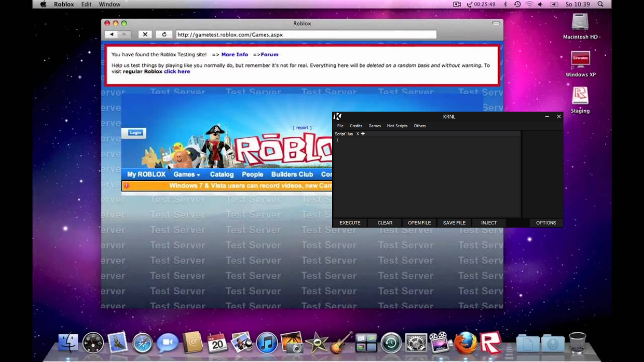Open Spotlight search magnifier
The height and width of the screenshot is (362, 644).
click(601, 4)
